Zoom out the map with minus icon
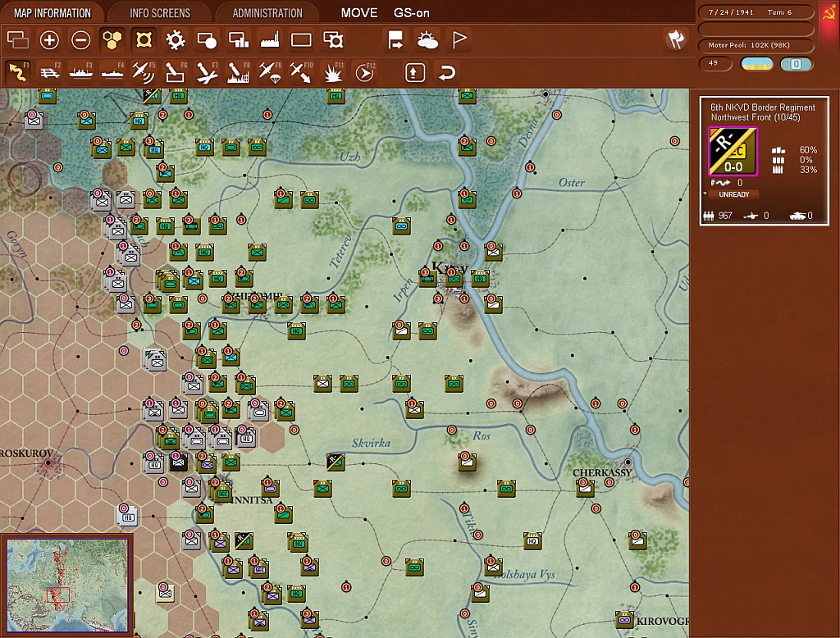Screen dimensions: 840x638 point(81,39)
